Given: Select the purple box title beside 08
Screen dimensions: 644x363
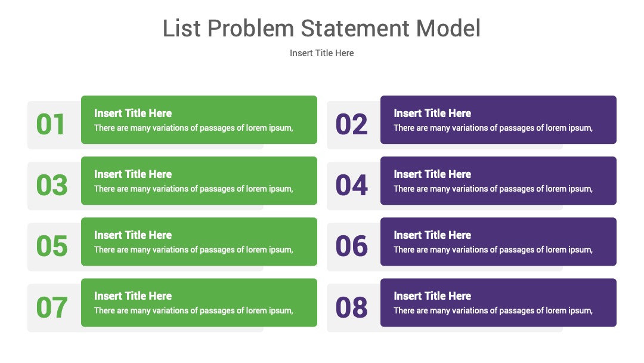Looking at the screenshot, I should (x=432, y=296).
